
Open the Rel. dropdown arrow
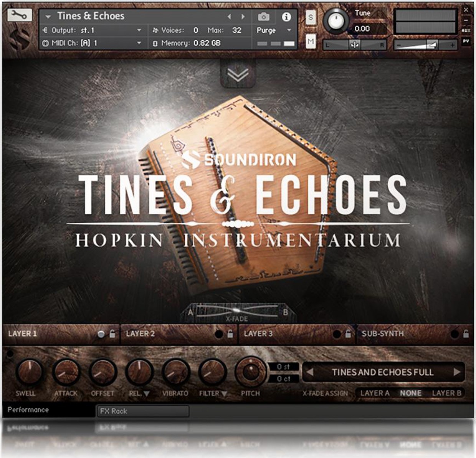(146, 393)
